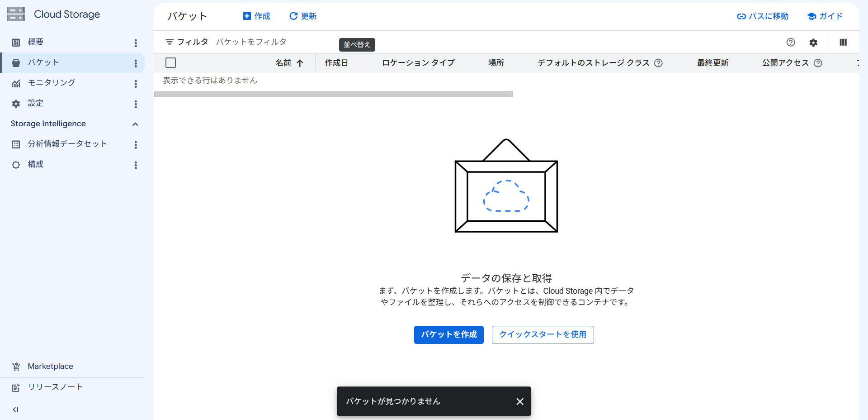Screen dimensions: 868x420
Task: Click the リリースノート notes icon
Action: coord(16,387)
